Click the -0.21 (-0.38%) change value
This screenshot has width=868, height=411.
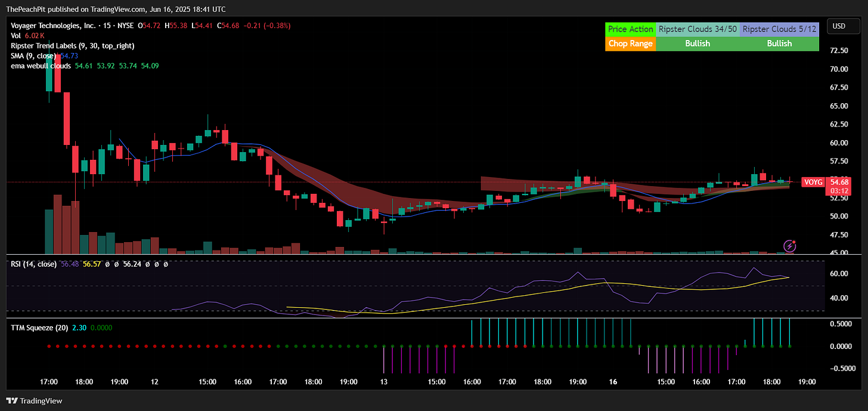point(266,26)
